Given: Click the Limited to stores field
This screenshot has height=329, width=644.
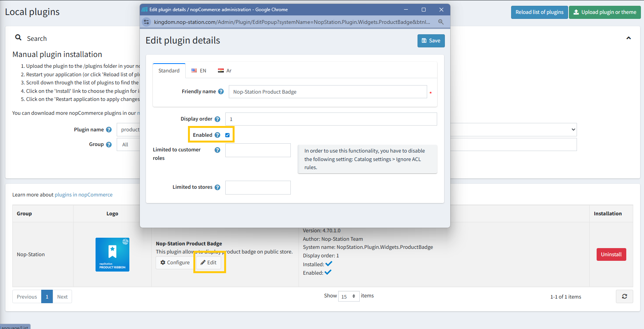Looking at the screenshot, I should 258,188.
